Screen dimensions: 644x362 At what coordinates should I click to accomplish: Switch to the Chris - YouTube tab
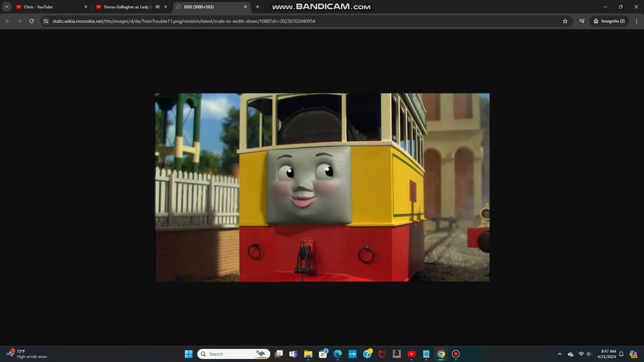52,7
